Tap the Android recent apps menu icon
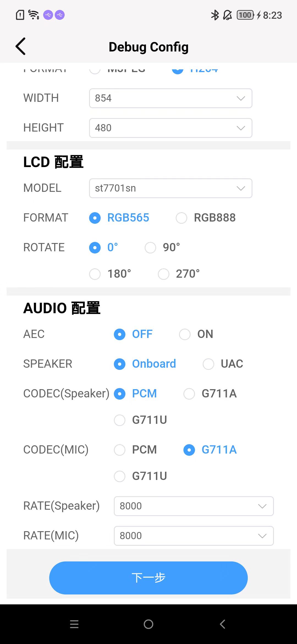The height and width of the screenshot is (644, 297). point(74,624)
